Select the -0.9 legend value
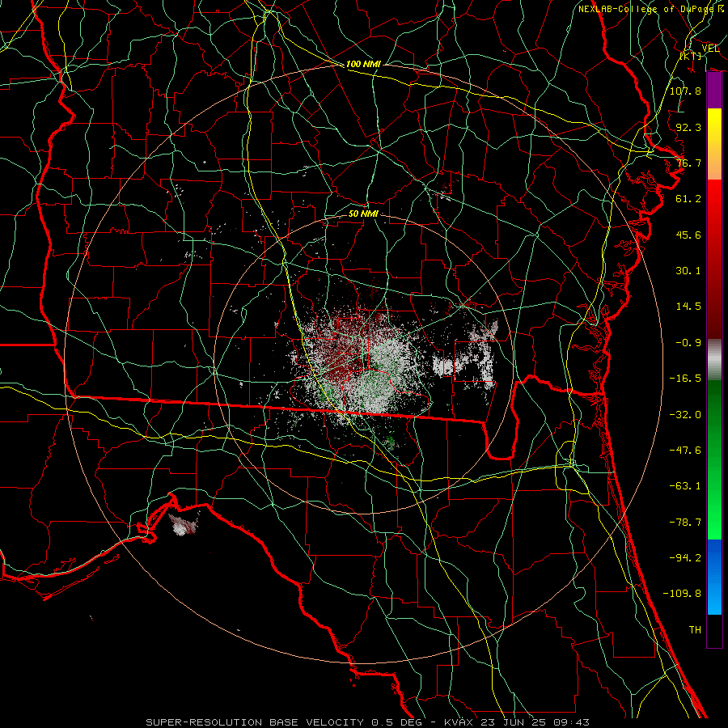 [x=688, y=343]
